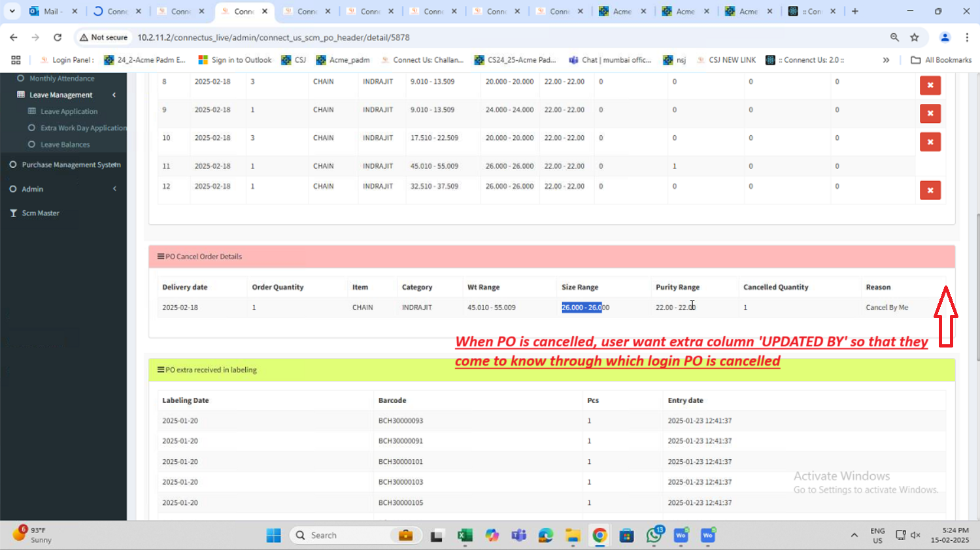Open Chat mumbai office bookmark

pyautogui.click(x=610, y=59)
